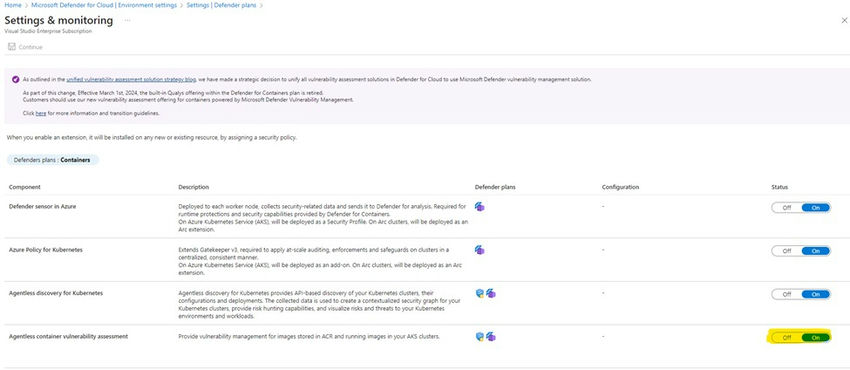Click the Defenders plans : Containers filter pill
The width and height of the screenshot is (850, 370).
[53, 160]
